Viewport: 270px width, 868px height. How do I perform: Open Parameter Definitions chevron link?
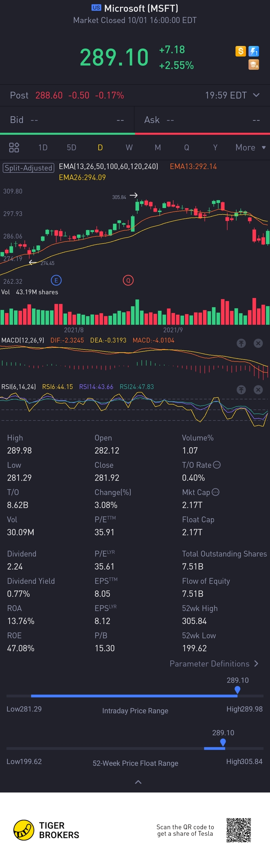coord(214,663)
